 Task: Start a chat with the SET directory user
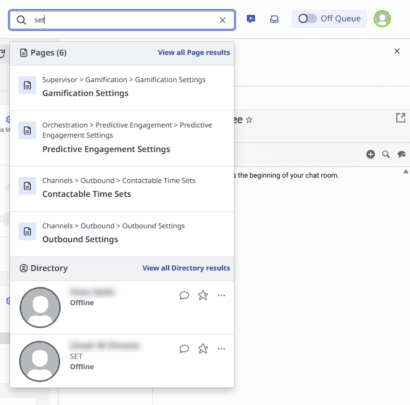184,349
